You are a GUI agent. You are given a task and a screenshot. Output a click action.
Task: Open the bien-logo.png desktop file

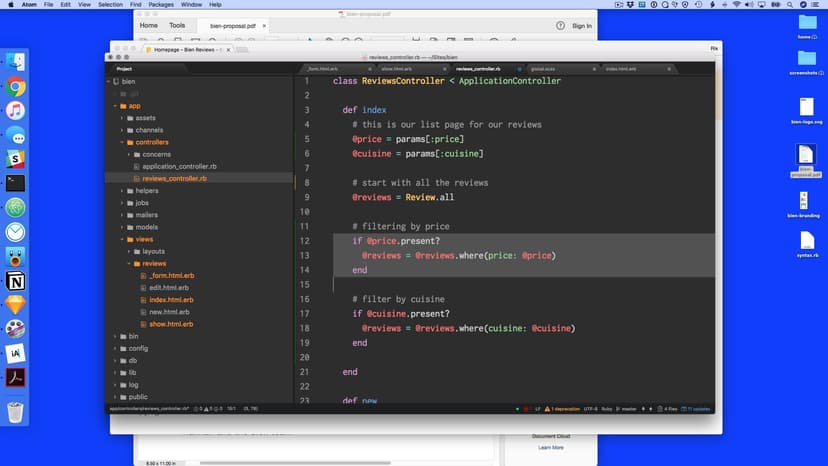click(x=806, y=110)
